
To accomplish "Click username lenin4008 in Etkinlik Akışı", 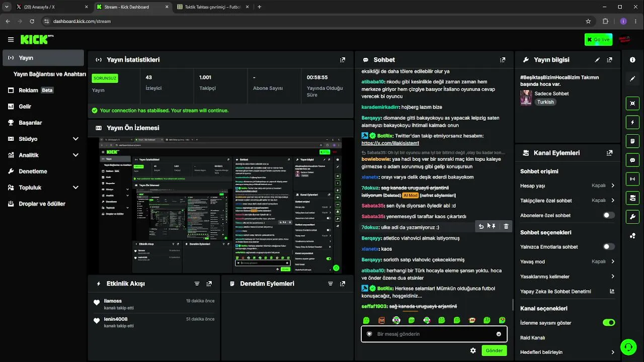I will click(116, 319).
